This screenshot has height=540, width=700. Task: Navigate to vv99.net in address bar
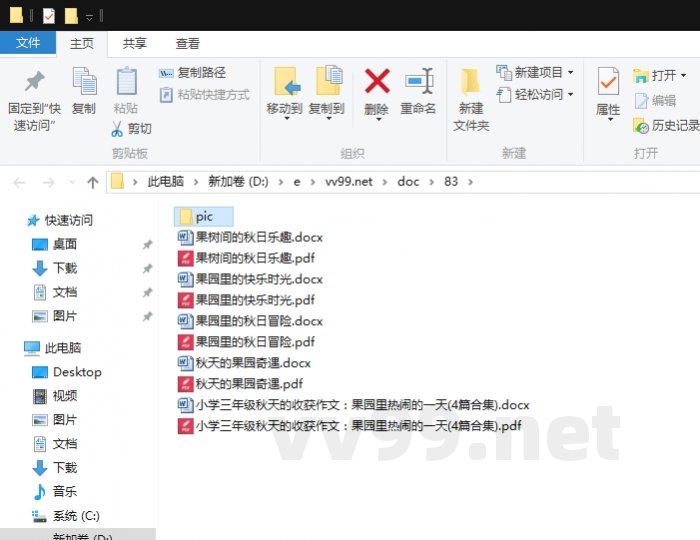349,182
